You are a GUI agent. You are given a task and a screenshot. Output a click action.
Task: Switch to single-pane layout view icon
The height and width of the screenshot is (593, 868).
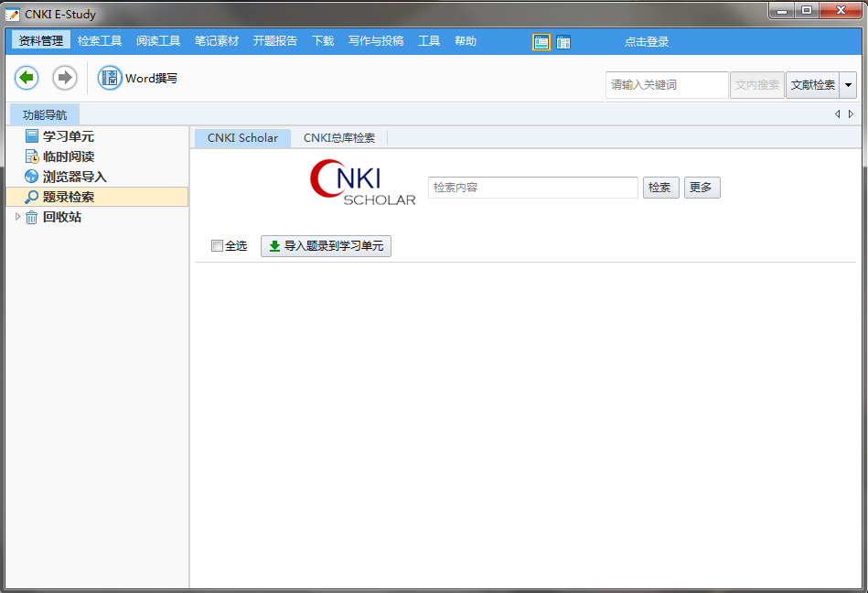click(541, 41)
